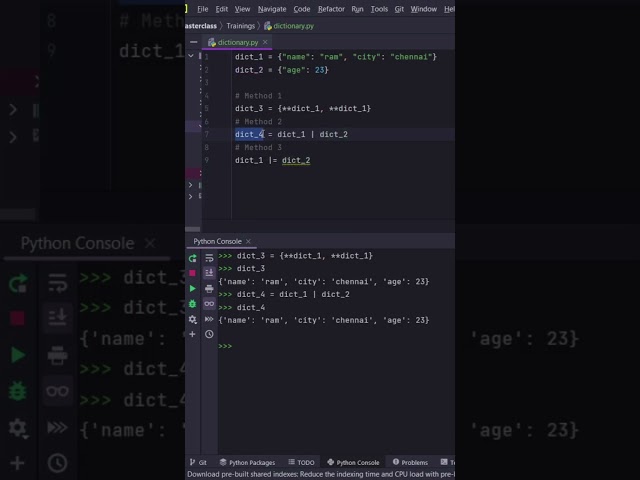Click the horizontal scrollbar below left panel
Viewport: 640px width, 480px height.
tap(193, 229)
